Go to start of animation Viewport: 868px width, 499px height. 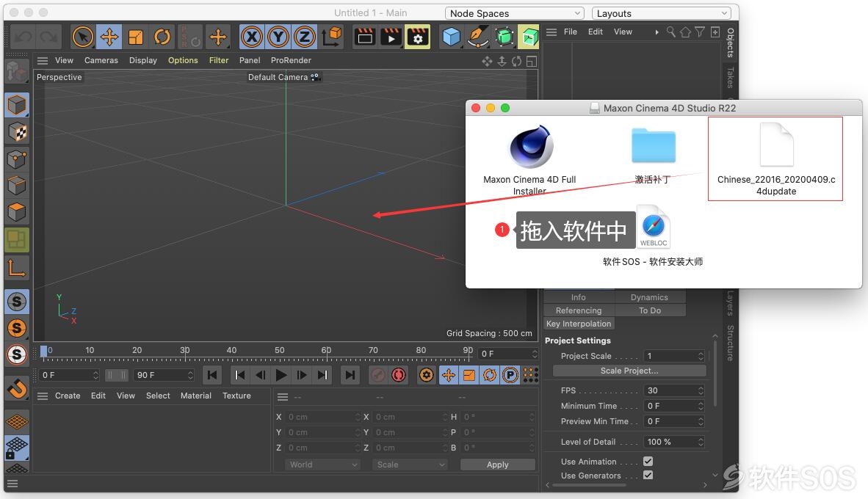pyautogui.click(x=212, y=375)
